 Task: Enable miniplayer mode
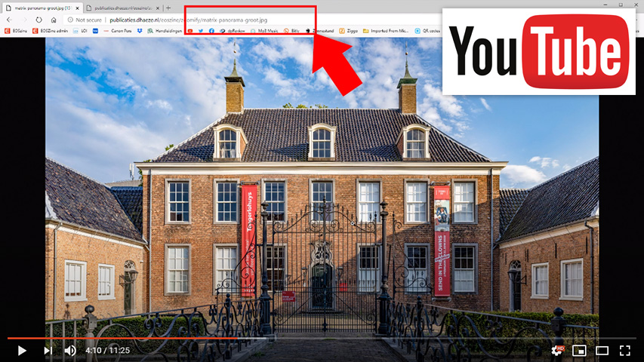pos(580,350)
